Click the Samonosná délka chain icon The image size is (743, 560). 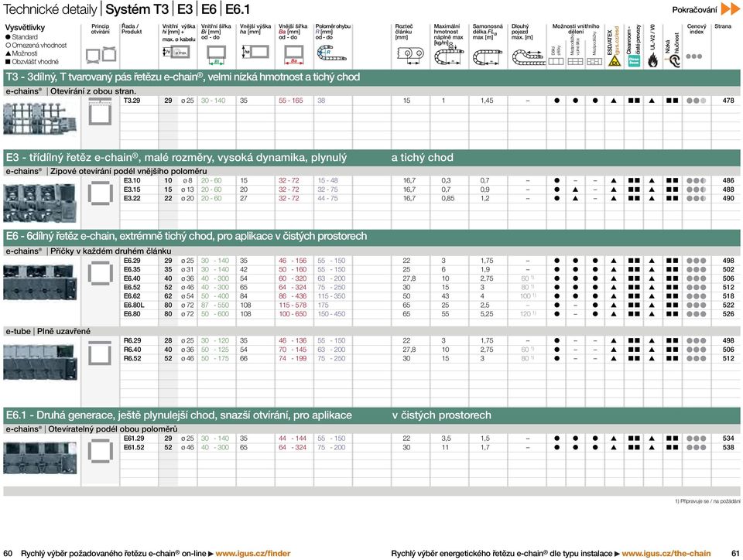click(488, 57)
